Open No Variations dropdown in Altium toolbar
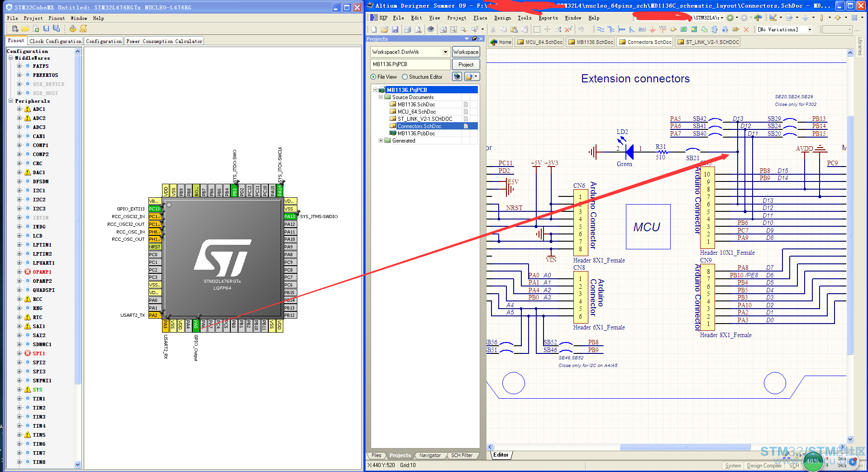 [x=810, y=29]
